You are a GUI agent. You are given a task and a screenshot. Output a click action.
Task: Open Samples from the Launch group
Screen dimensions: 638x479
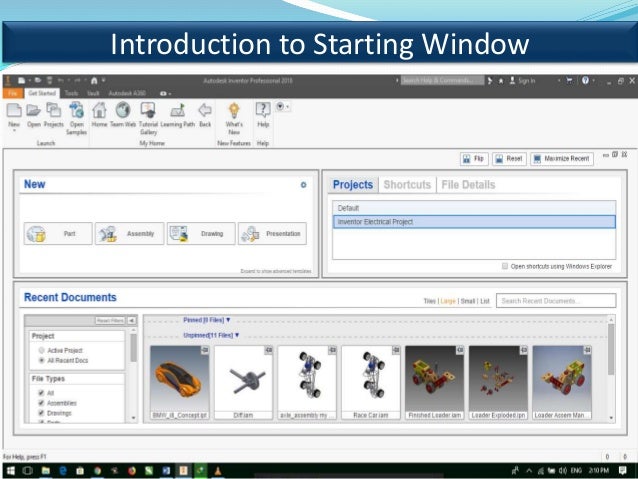click(x=77, y=111)
